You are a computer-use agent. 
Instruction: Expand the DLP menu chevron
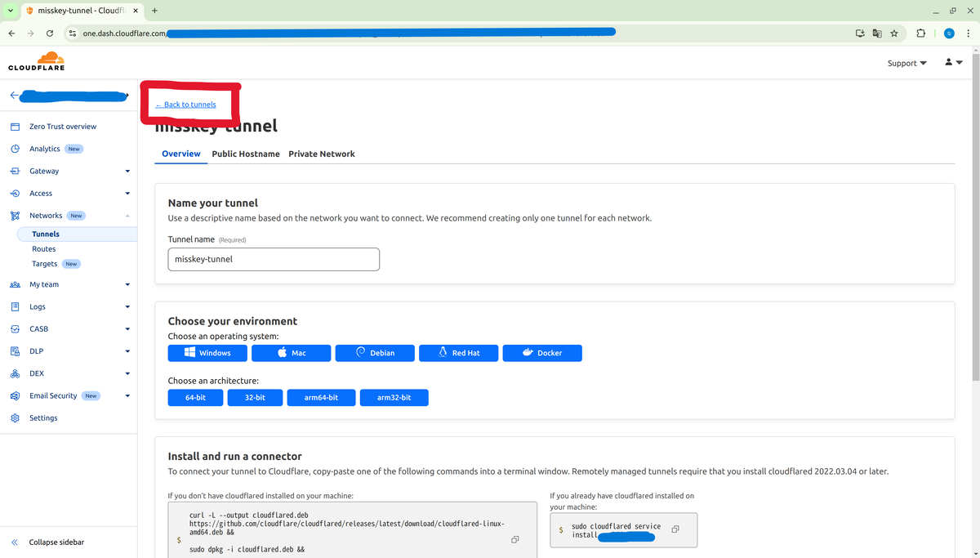point(127,351)
